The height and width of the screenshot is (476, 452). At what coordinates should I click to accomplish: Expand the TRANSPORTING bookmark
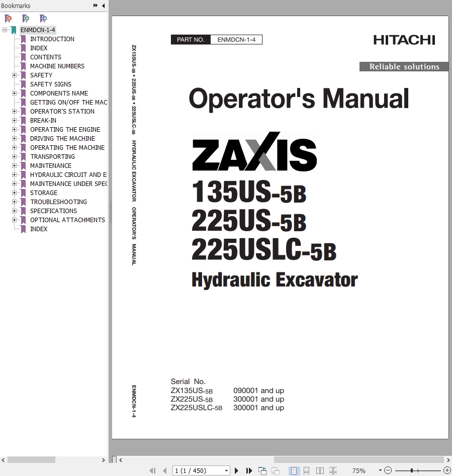[x=14, y=157]
